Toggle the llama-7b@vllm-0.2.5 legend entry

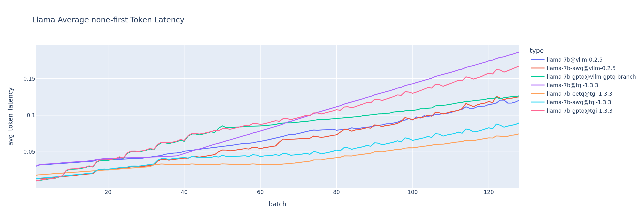(x=574, y=60)
